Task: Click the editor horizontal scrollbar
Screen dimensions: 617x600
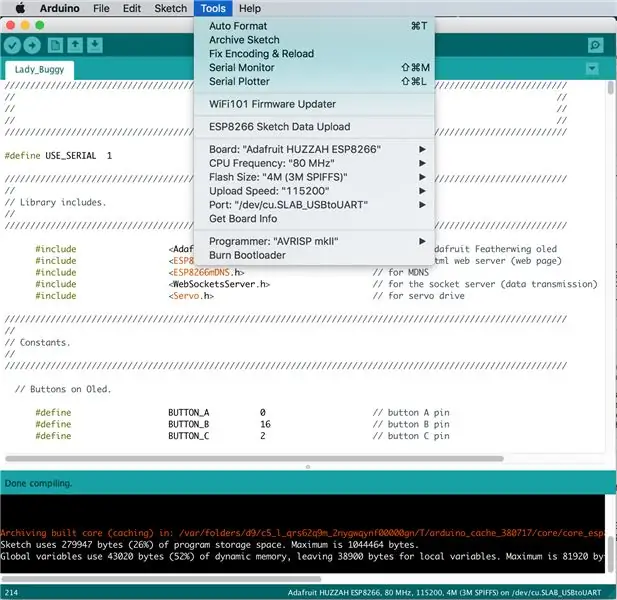Action: click(254, 458)
